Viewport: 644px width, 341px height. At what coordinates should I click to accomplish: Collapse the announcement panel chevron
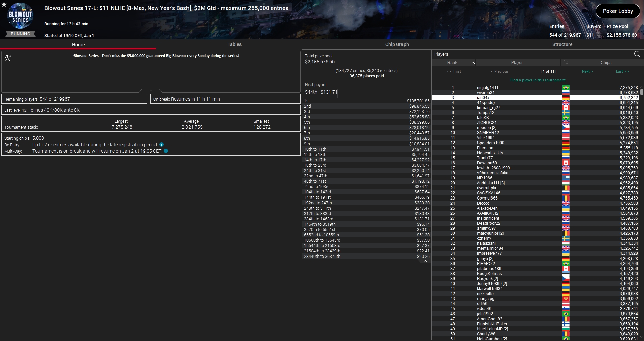(x=151, y=91)
